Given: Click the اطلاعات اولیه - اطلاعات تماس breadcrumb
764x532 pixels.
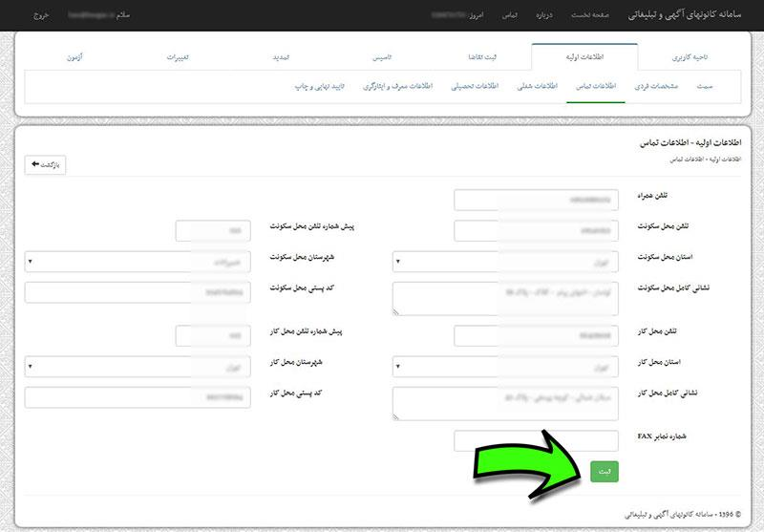Looking at the screenshot, I should pos(706,160).
